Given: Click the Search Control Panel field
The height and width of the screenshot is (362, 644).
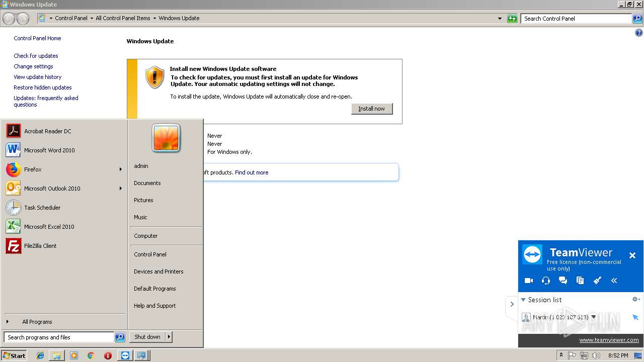Looking at the screenshot, I should pos(577,19).
